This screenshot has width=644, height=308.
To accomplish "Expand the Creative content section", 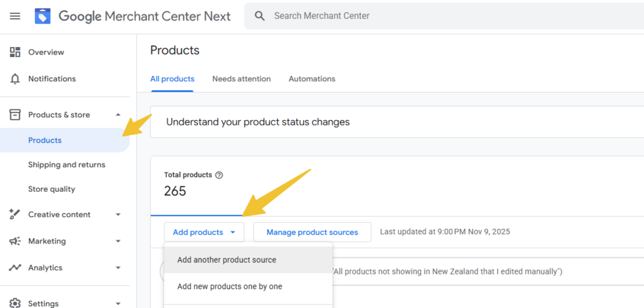I will [118, 215].
